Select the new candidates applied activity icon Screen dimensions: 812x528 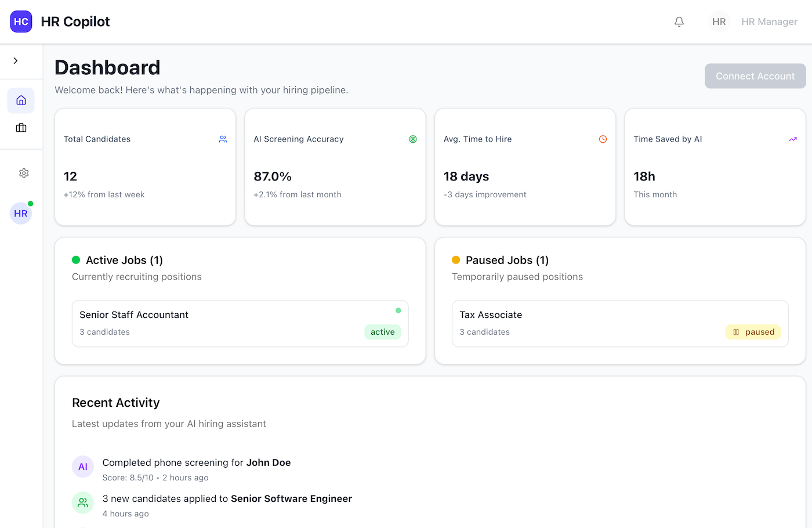click(x=83, y=502)
